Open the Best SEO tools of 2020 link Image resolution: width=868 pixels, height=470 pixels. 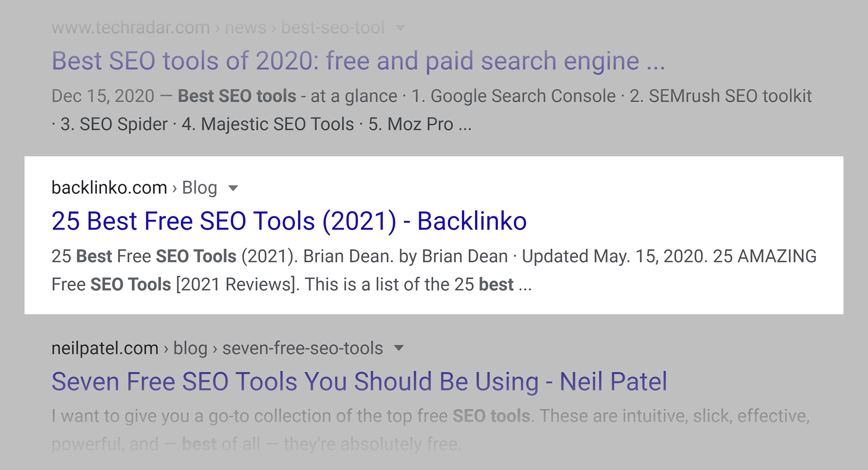358,61
